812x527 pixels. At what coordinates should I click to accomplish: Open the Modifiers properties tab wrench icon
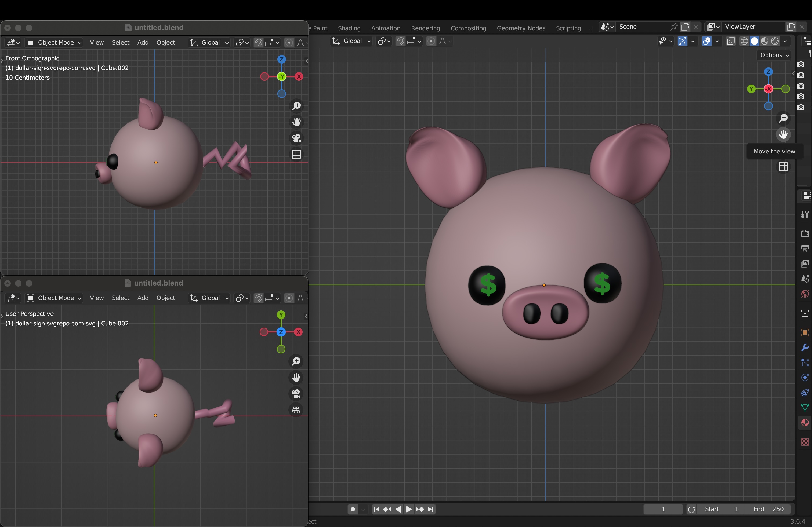[x=804, y=348]
